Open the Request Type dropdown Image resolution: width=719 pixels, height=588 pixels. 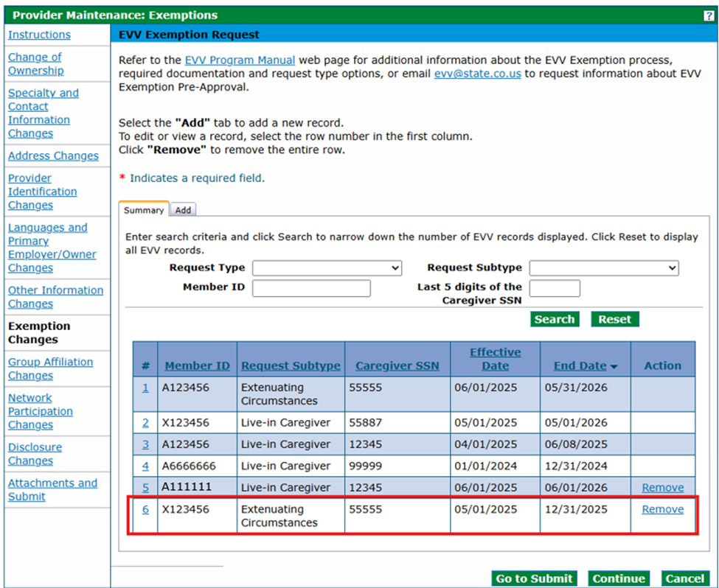tap(327, 268)
